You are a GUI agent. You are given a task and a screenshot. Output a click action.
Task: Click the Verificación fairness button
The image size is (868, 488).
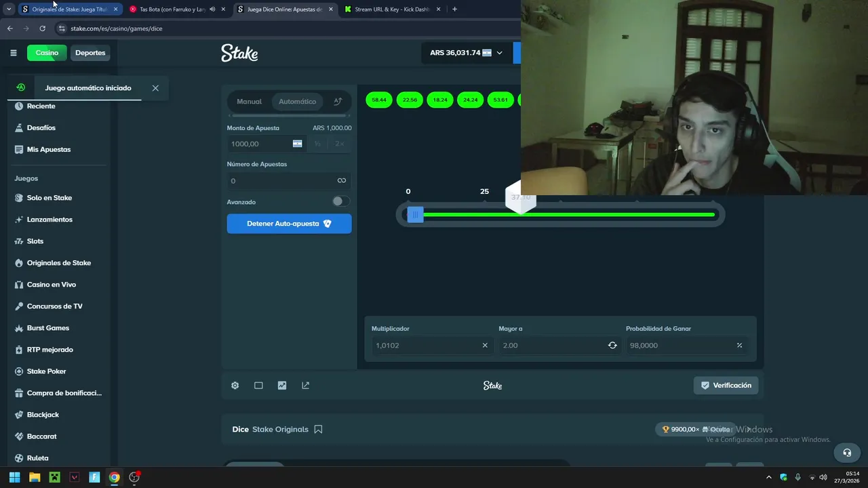[x=726, y=386]
